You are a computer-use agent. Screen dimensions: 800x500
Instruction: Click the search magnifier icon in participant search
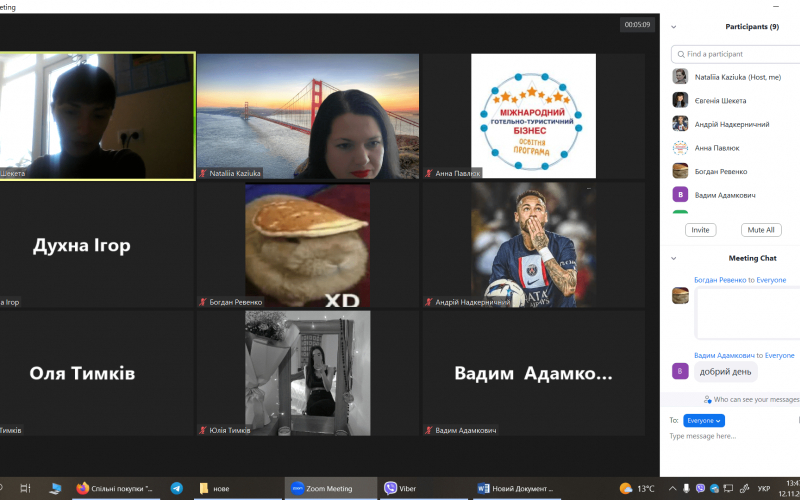pos(681,54)
